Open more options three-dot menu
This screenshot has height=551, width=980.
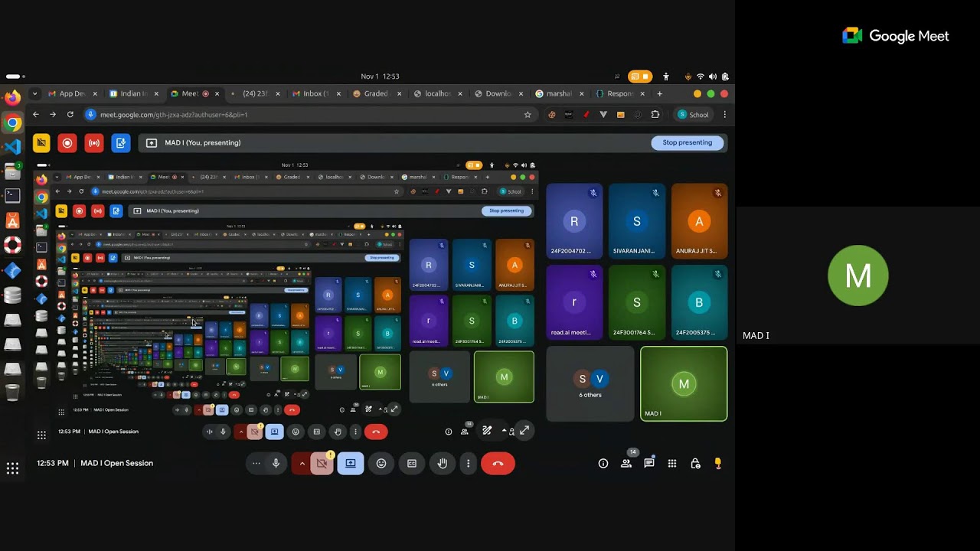click(469, 463)
